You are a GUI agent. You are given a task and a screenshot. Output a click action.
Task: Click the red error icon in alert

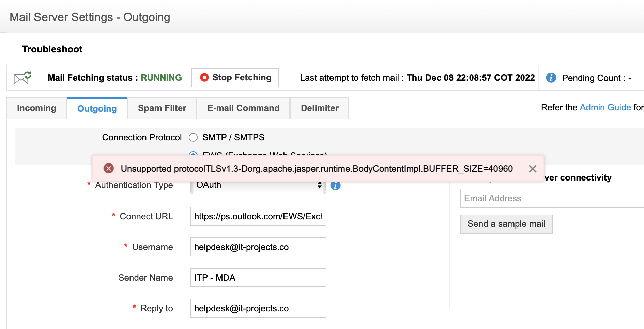pyautogui.click(x=109, y=168)
